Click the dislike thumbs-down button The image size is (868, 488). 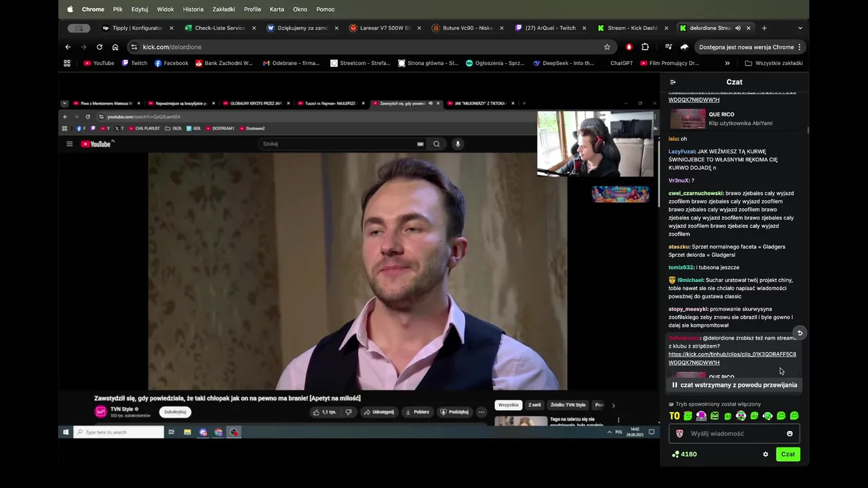349,412
